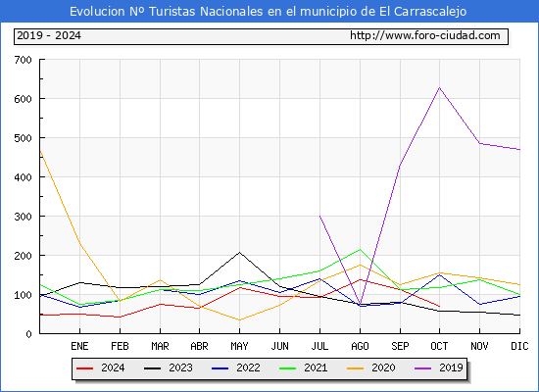
Task: Click the red 2024 legend line swatch
Action: (84, 368)
